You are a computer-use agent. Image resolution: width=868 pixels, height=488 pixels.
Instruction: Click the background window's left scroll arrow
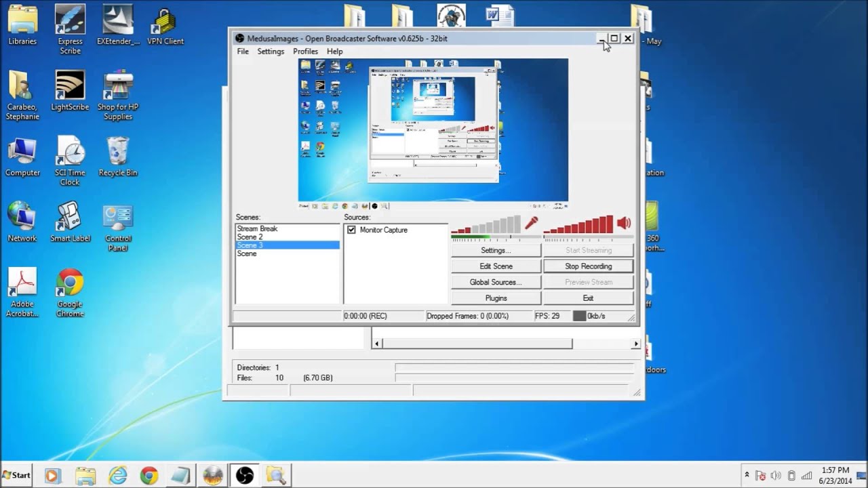click(377, 344)
